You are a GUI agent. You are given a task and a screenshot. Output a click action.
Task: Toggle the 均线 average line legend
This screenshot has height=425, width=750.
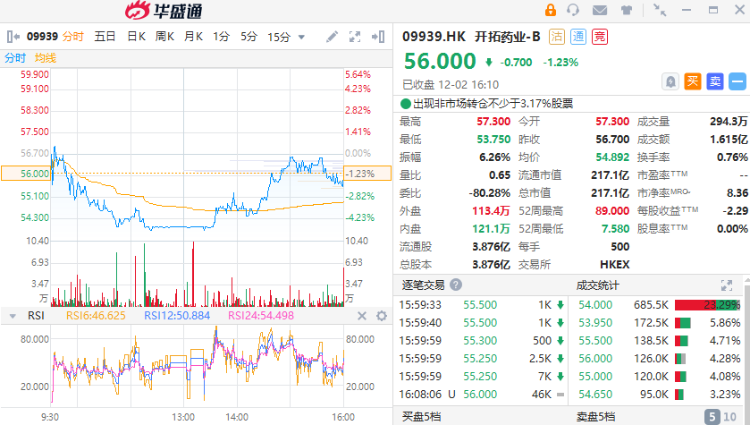click(45, 58)
